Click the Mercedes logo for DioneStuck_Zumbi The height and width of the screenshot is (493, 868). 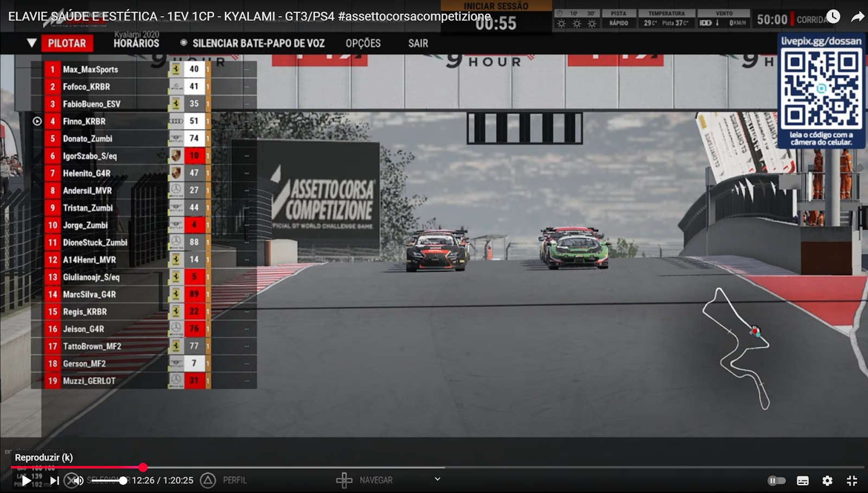click(x=176, y=242)
